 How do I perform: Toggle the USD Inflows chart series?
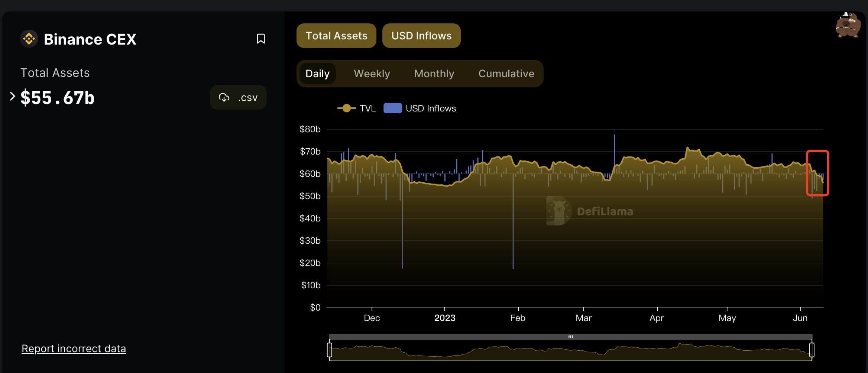tap(421, 36)
